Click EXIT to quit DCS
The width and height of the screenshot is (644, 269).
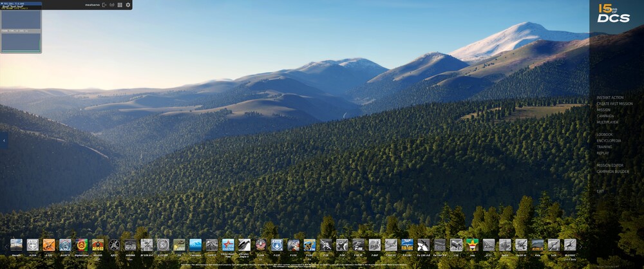[x=600, y=191]
